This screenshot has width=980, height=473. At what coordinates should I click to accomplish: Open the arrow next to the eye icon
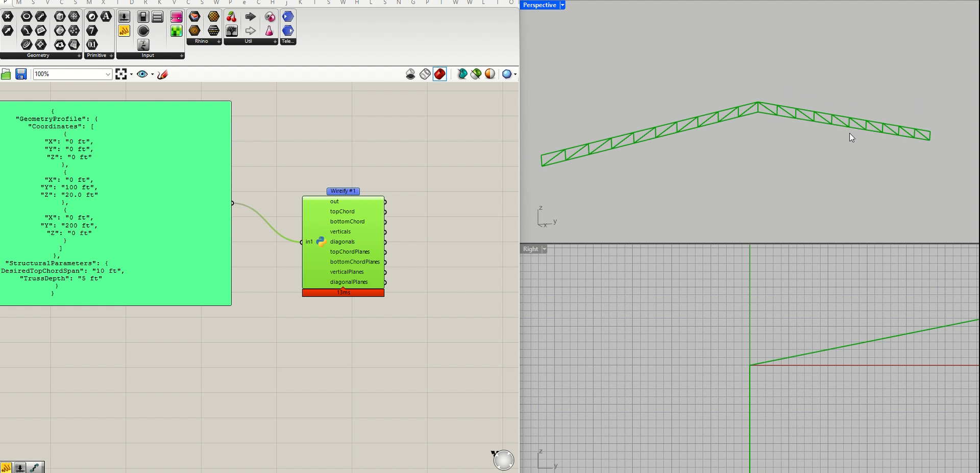click(x=152, y=74)
